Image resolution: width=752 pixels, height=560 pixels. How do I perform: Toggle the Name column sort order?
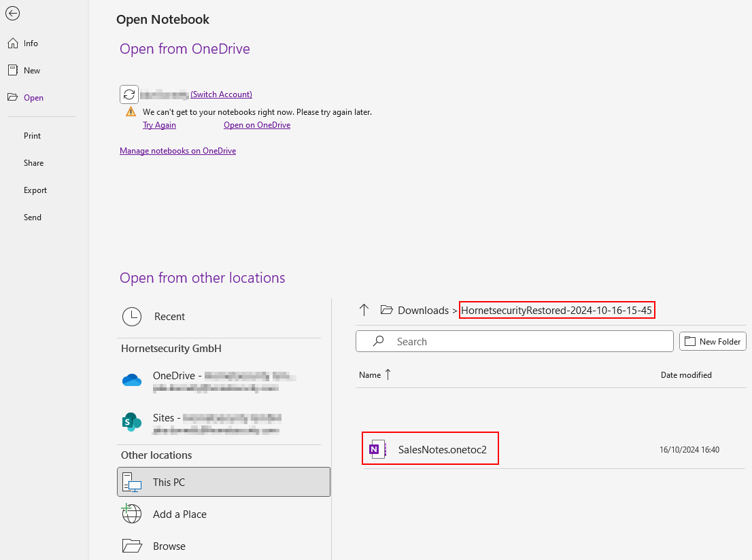(x=375, y=374)
